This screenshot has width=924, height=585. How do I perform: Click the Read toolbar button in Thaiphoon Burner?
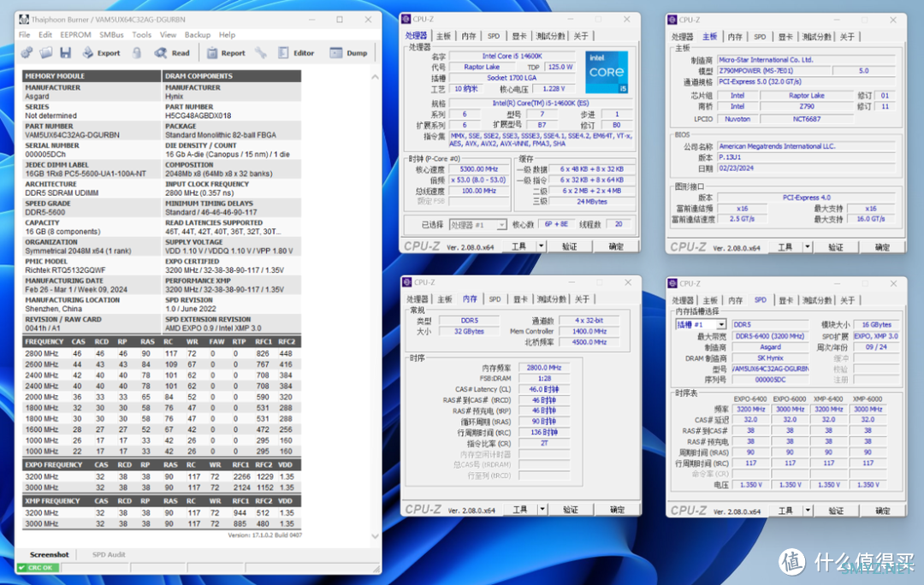172,53
